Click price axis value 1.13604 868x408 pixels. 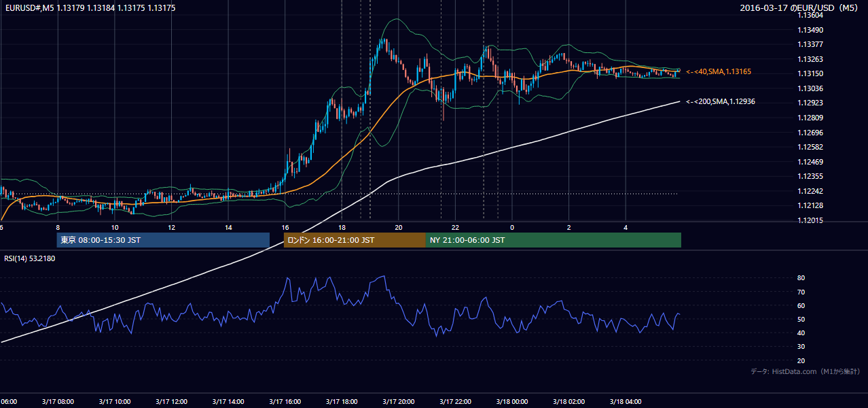click(x=810, y=16)
